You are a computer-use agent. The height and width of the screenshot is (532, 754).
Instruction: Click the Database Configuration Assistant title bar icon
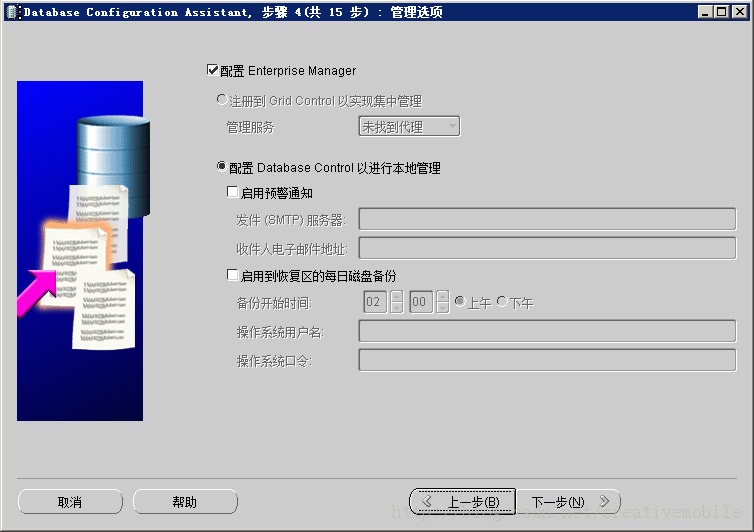pyautogui.click(x=13, y=12)
